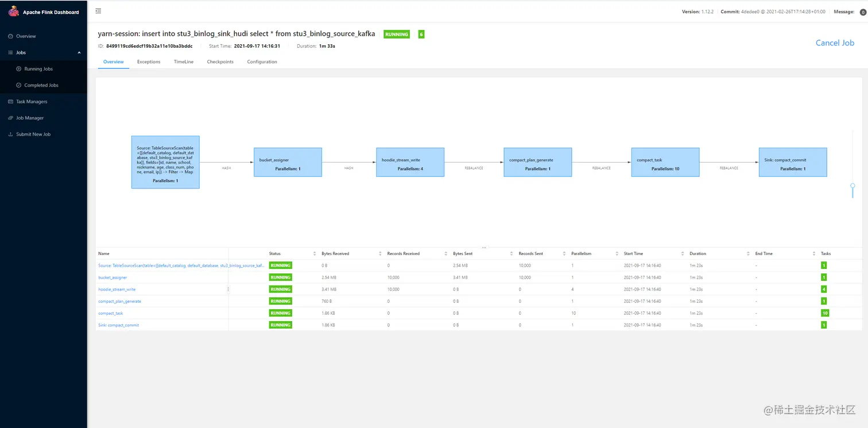Viewport: 868px width, 428px height.
Task: Open hoodie_stream_write row link
Action: pos(117,290)
